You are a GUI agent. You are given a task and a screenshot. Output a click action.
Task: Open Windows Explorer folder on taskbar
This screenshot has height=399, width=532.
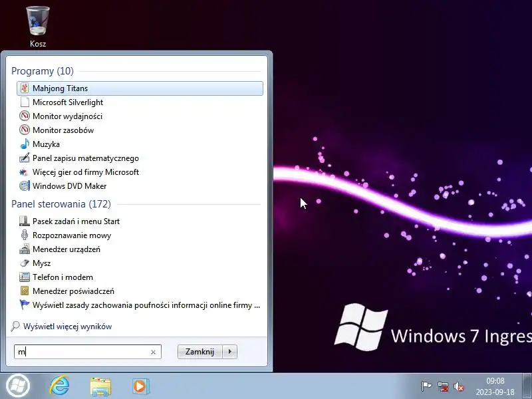coord(100,386)
